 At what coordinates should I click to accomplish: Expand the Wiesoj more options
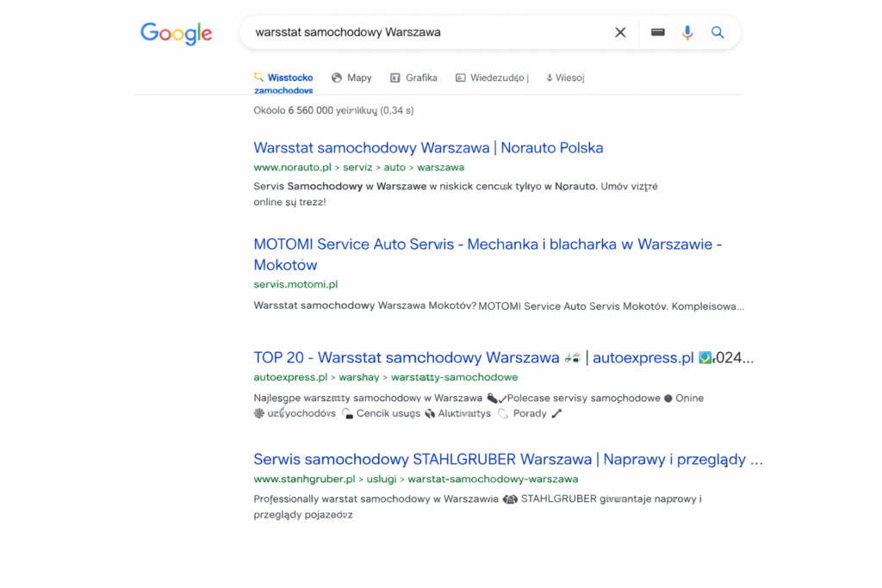click(565, 77)
